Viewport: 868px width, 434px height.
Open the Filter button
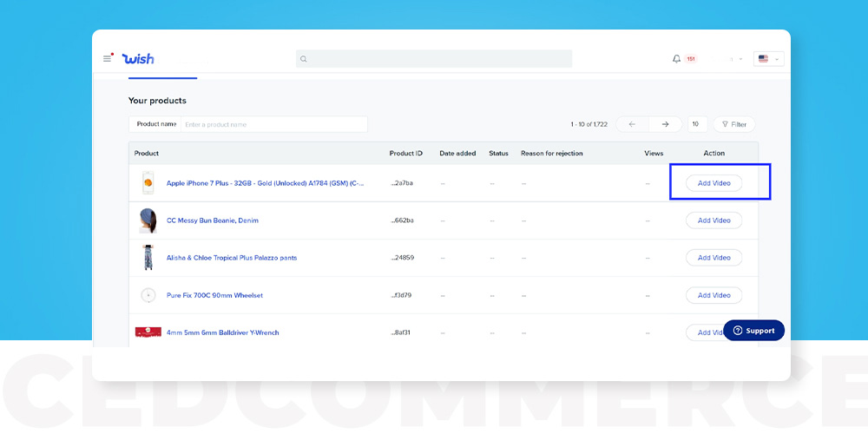point(734,124)
